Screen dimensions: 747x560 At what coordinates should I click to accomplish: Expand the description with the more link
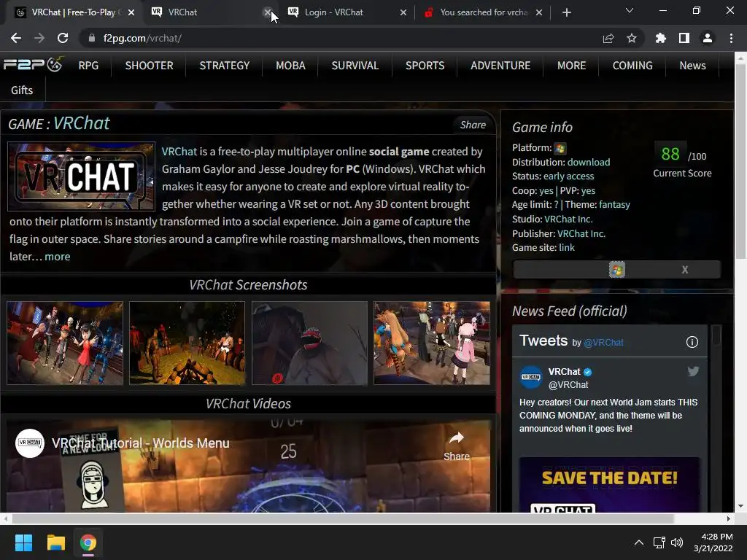57,257
